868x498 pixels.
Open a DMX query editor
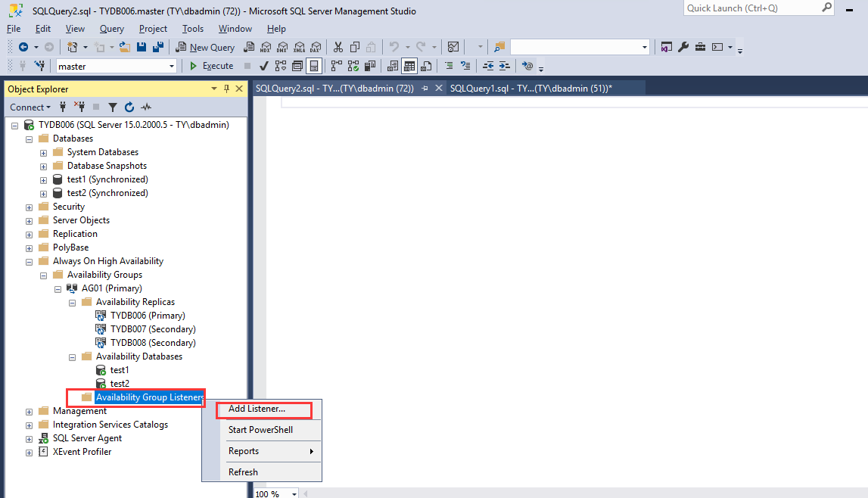pyautogui.click(x=282, y=48)
